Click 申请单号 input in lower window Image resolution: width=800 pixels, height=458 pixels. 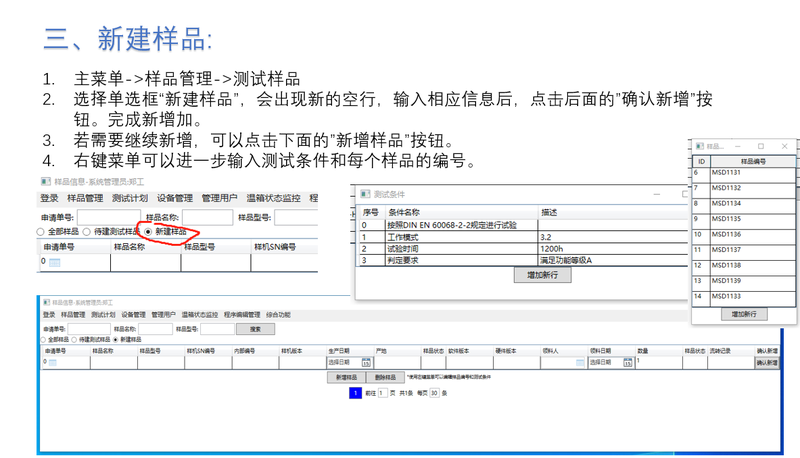(x=89, y=329)
